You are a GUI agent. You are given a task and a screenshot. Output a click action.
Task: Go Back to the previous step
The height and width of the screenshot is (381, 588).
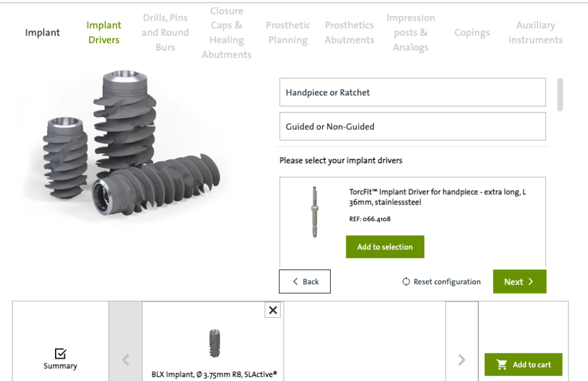point(305,282)
